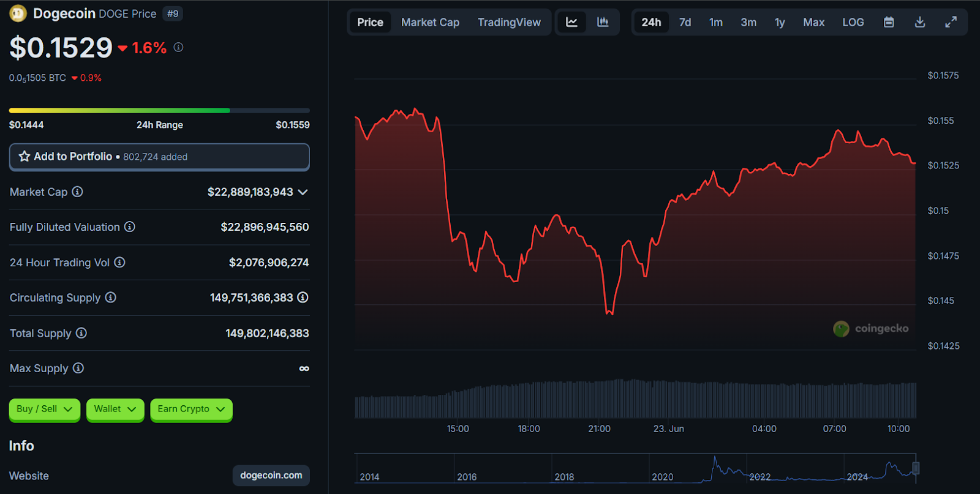Toggle LOG scale on chart
980x494 pixels.
coord(853,22)
